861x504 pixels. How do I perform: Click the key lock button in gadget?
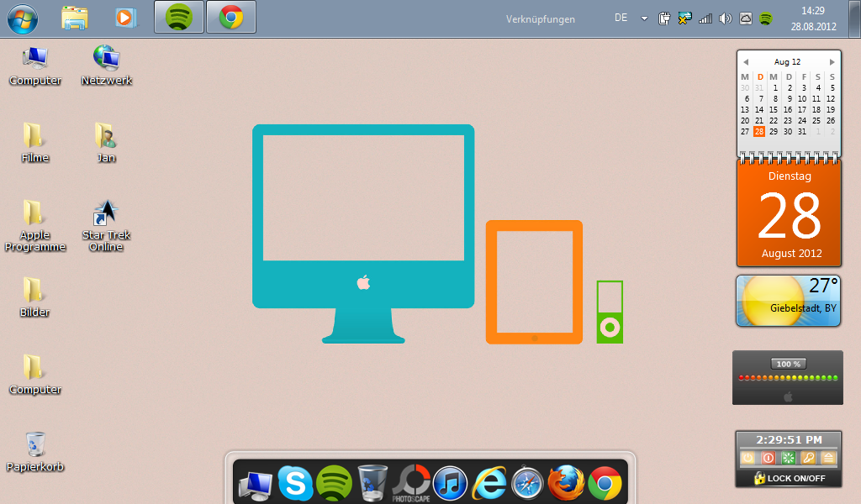(808, 458)
